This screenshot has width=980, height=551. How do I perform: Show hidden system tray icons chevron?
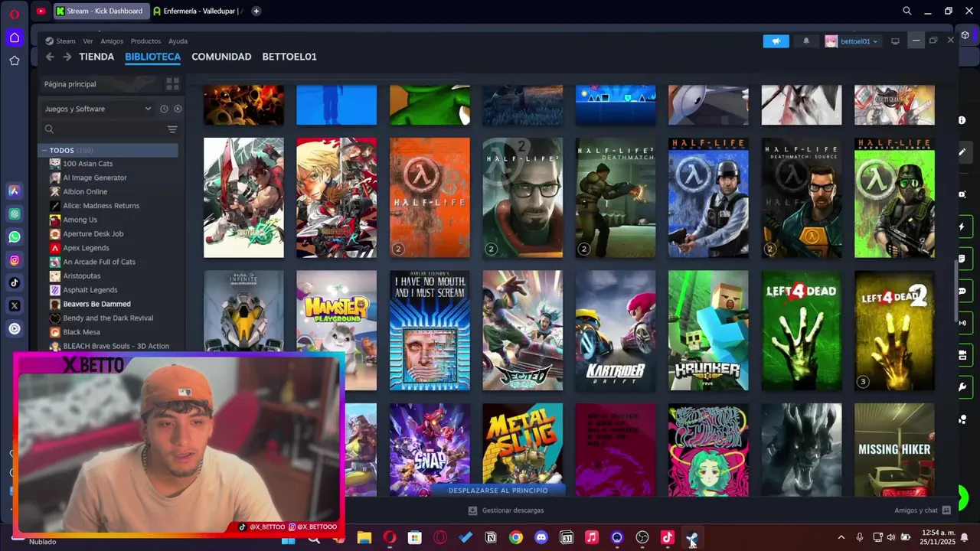[841, 538]
